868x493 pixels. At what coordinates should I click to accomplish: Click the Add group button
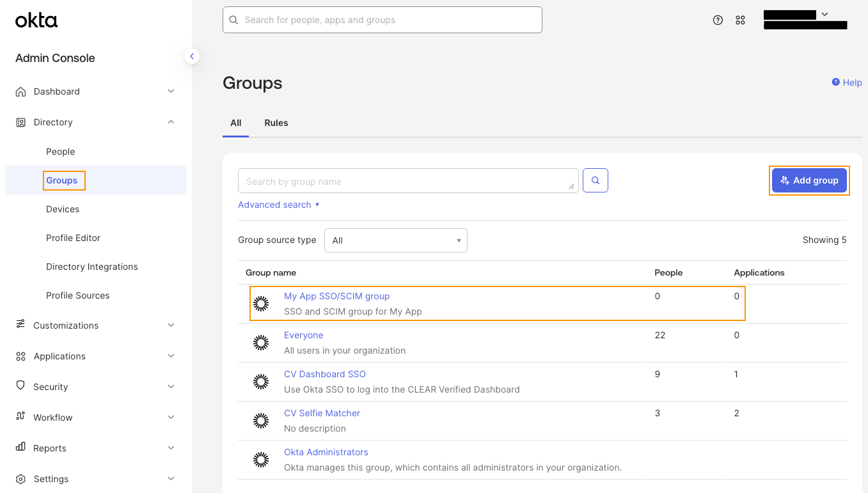809,180
